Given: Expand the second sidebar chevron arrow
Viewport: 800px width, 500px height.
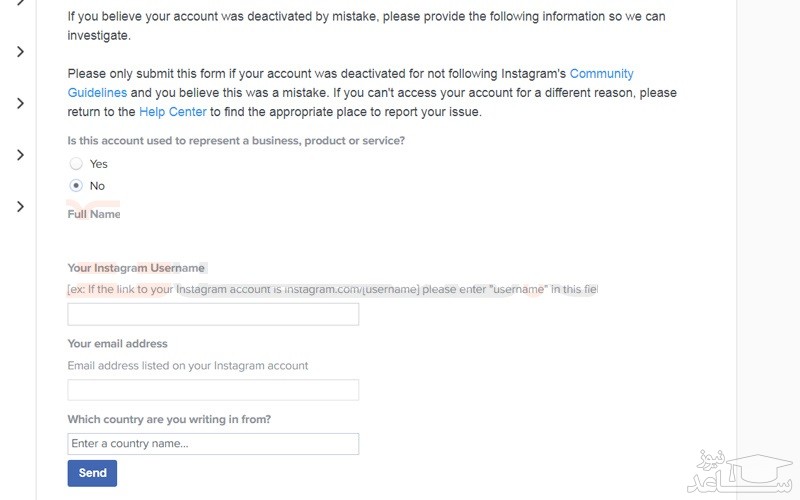Looking at the screenshot, I should (x=20, y=52).
